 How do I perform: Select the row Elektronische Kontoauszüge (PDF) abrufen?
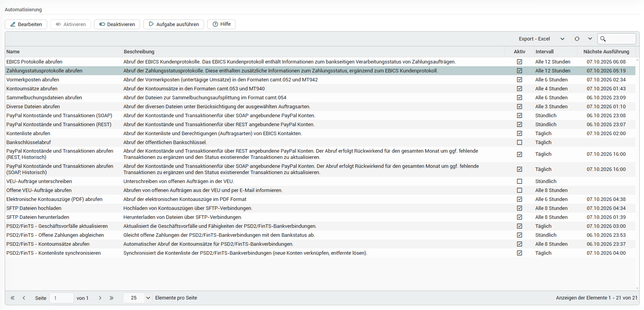pyautogui.click(x=320, y=199)
